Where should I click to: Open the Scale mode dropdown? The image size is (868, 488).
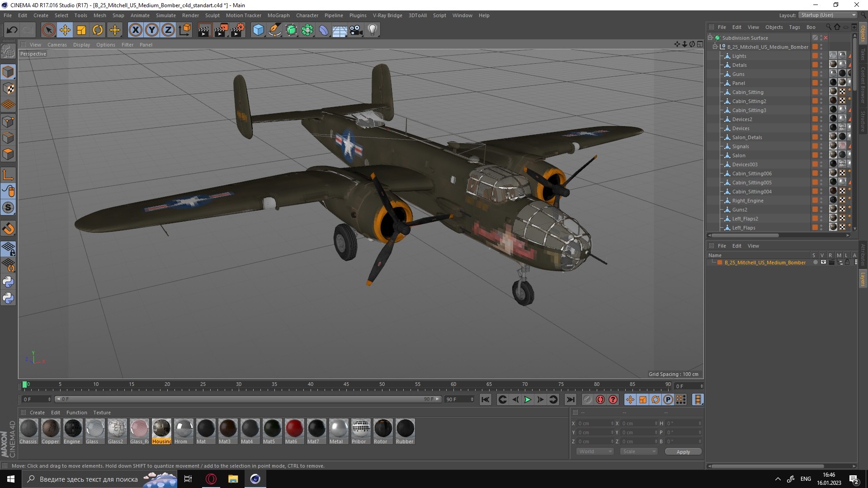[638, 451]
